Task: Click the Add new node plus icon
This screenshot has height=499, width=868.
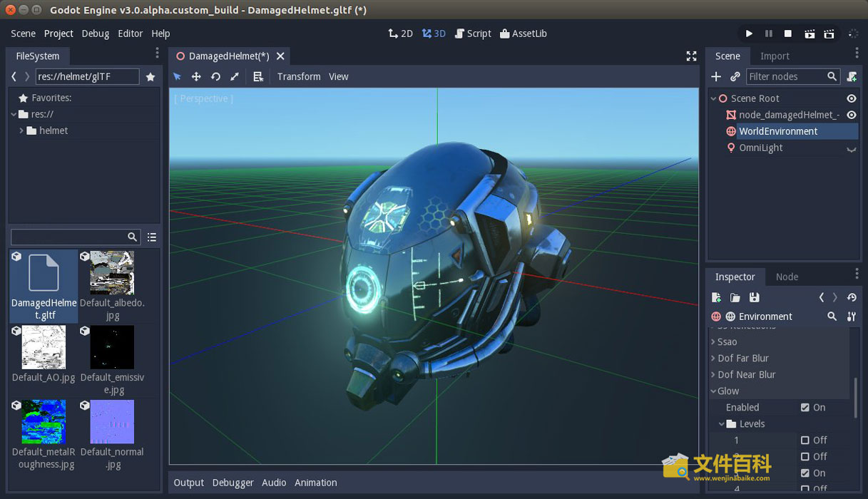Action: click(x=716, y=76)
